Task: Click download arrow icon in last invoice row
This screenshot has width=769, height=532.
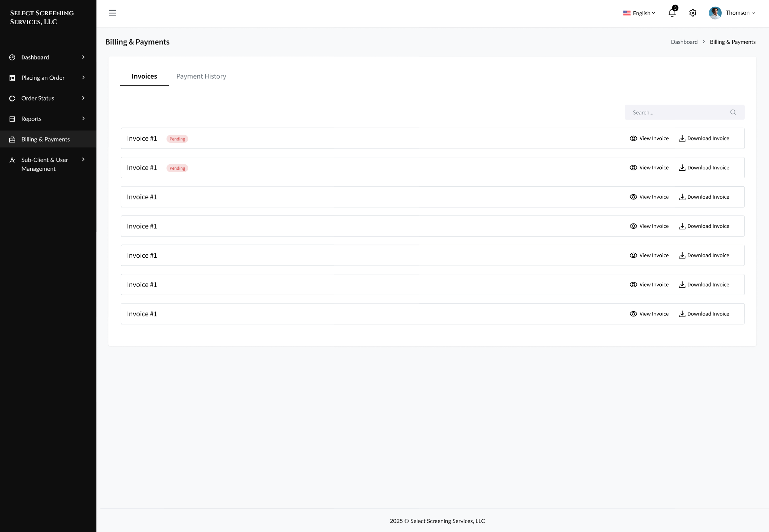Action: [x=682, y=314]
